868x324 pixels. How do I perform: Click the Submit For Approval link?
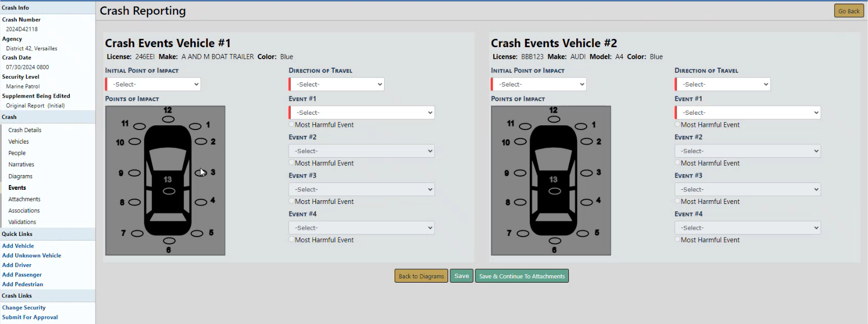point(30,317)
